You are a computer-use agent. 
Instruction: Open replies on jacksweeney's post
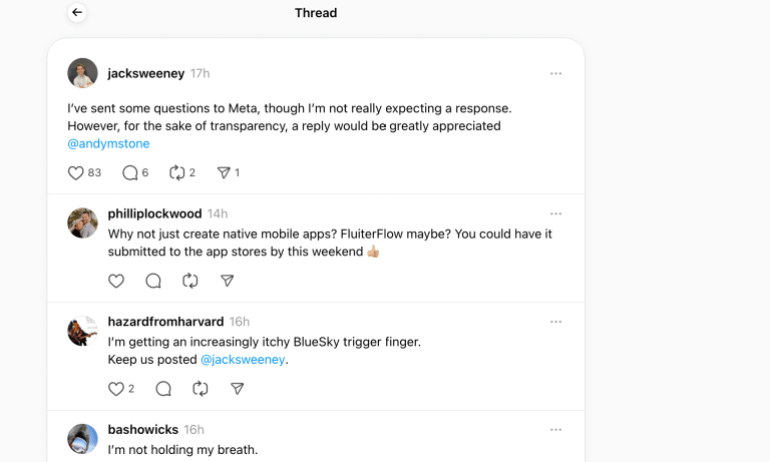click(130, 173)
